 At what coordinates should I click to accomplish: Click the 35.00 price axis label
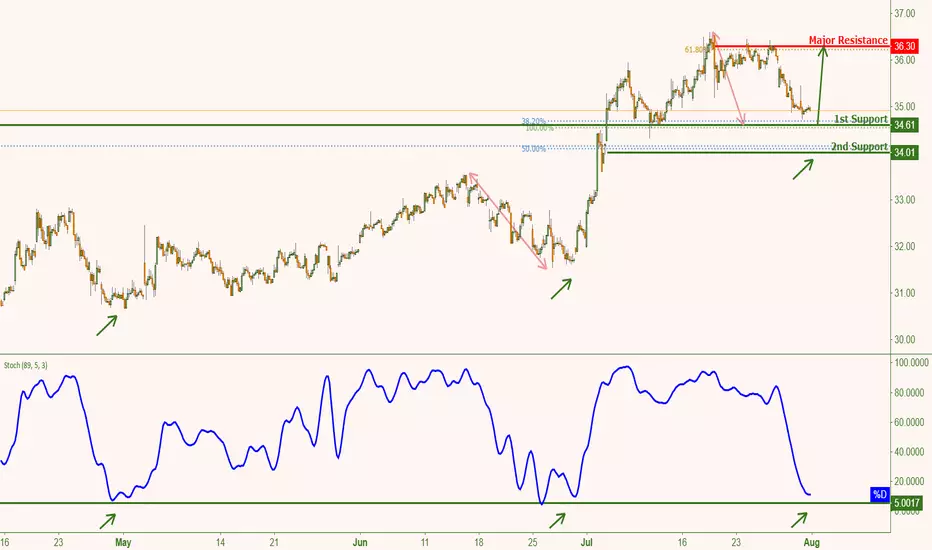(x=905, y=106)
